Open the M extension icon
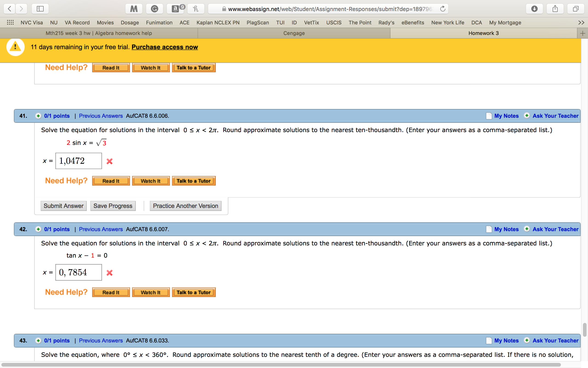588x368 pixels. [x=134, y=9]
